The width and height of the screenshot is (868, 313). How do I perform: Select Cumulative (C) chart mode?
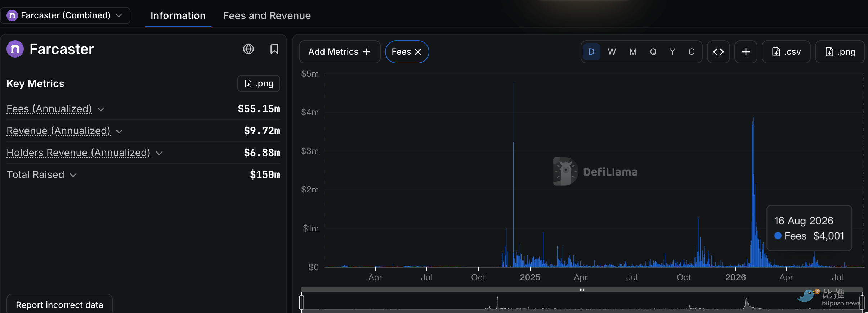tap(692, 52)
